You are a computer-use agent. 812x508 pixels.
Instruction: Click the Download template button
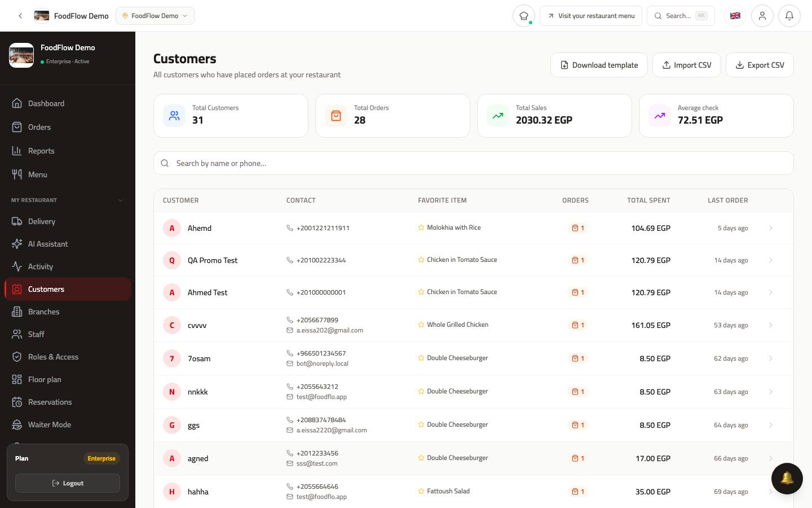click(x=599, y=65)
